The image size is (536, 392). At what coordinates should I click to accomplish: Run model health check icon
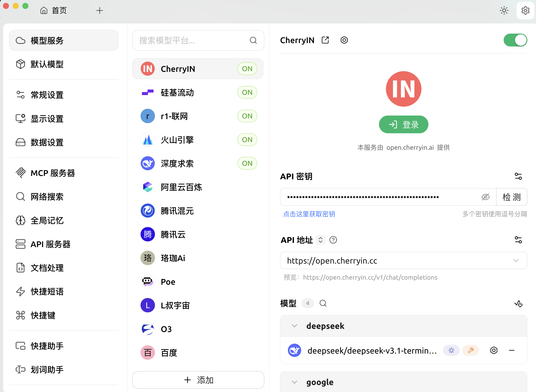point(518,304)
